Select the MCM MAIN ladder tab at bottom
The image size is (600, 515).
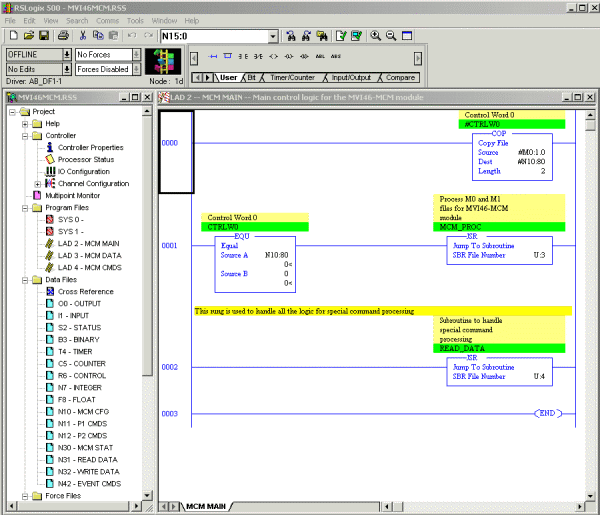(x=206, y=506)
